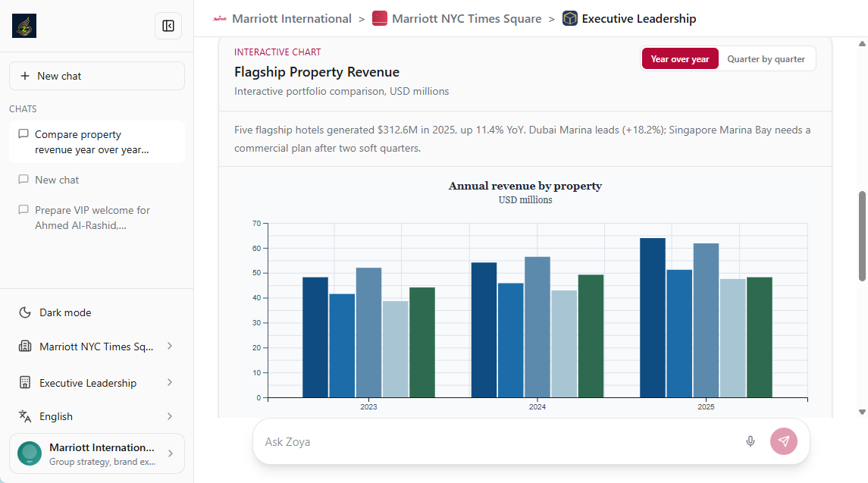Click the Annual revenue by property title

[525, 186]
